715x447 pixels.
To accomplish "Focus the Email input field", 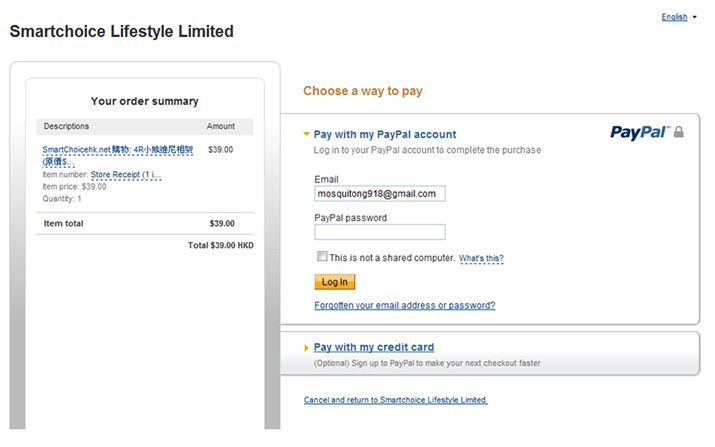I will (x=380, y=194).
